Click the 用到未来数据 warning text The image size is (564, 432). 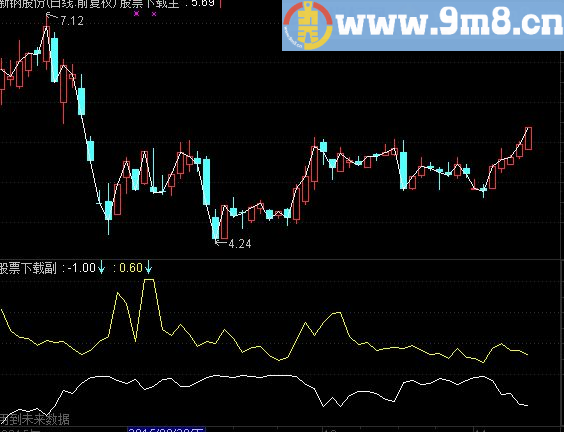click(35, 419)
